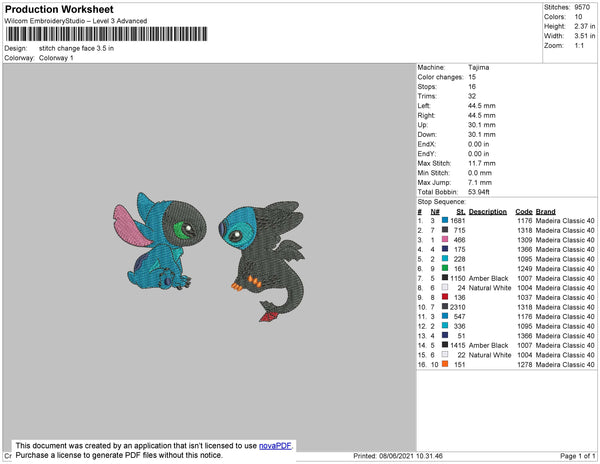The height and width of the screenshot is (464, 600).
Task: Select the black dragon embroidery figure
Action: (x=262, y=261)
